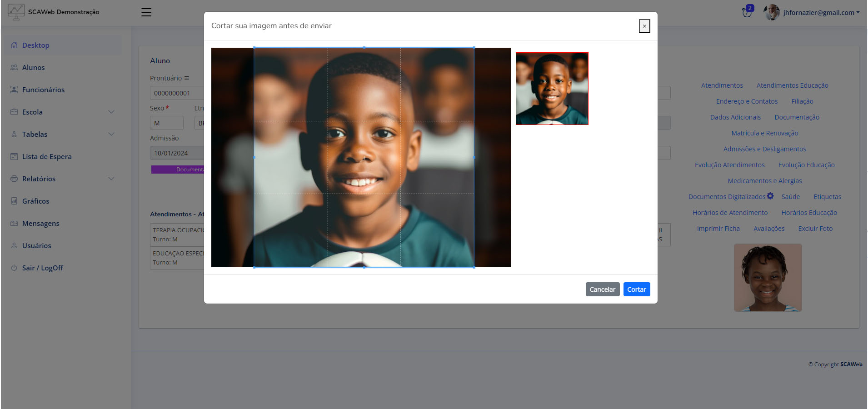Click the Desktop home icon in sidebar

click(x=14, y=45)
